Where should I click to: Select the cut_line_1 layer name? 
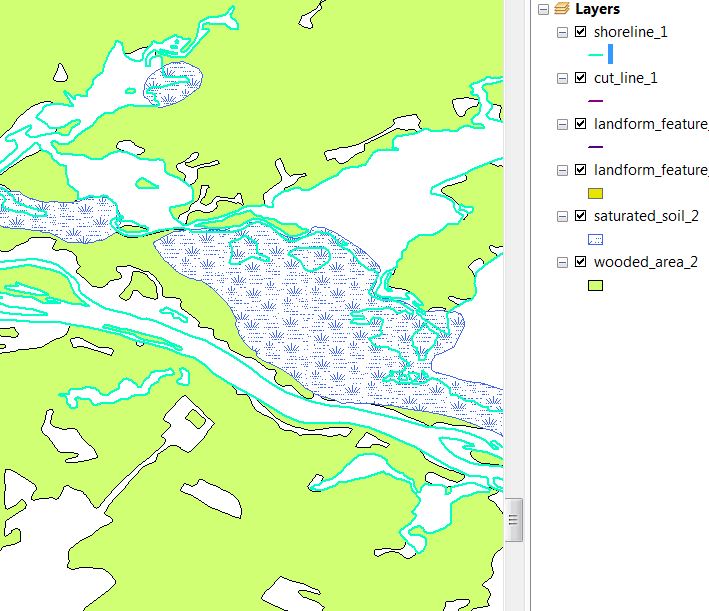pyautogui.click(x=625, y=78)
